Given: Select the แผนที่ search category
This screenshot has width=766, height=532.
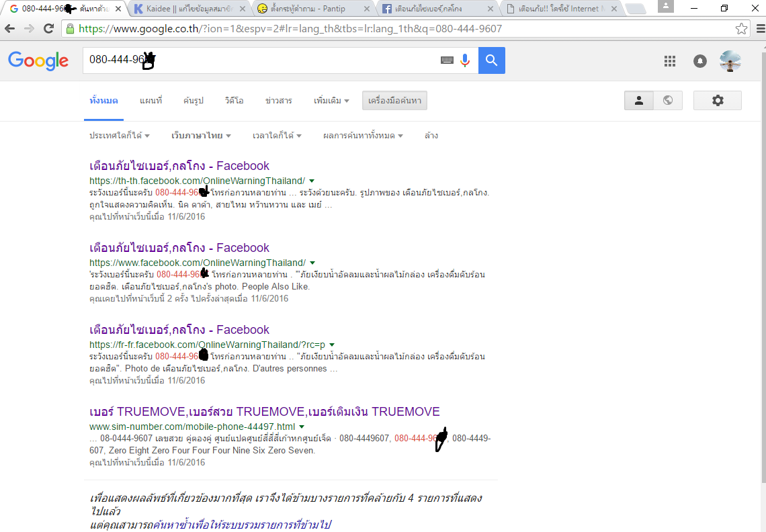Looking at the screenshot, I should [x=151, y=101].
